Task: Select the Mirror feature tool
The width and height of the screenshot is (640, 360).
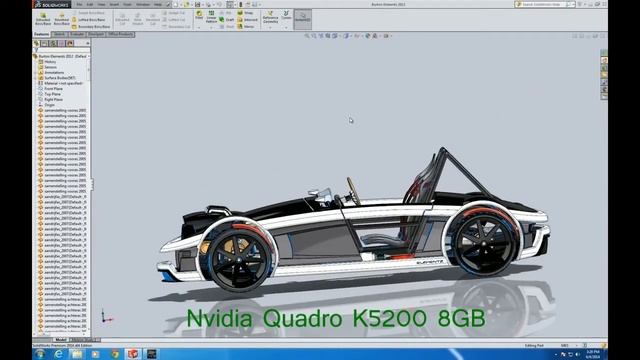Action: (246, 27)
